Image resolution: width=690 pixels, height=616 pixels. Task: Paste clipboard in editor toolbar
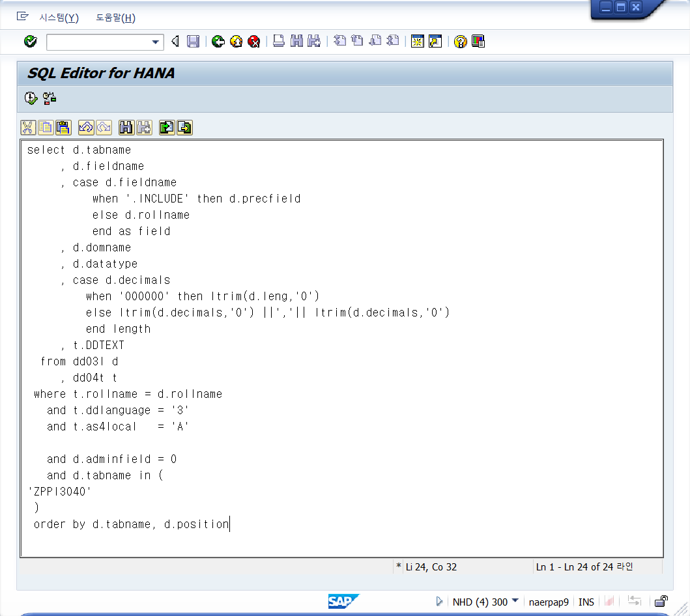coord(63,128)
